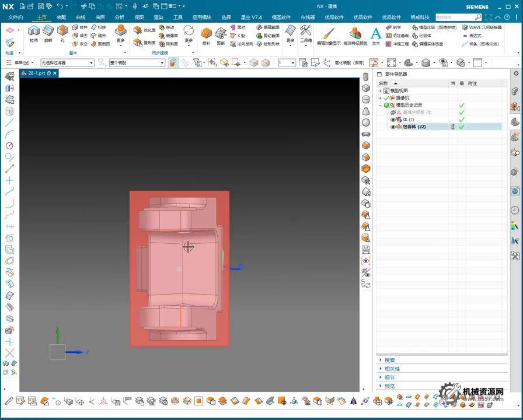The image size is (523, 420).
Task: Click the 编辑对象显示 brush icon
Action: tap(329, 34)
